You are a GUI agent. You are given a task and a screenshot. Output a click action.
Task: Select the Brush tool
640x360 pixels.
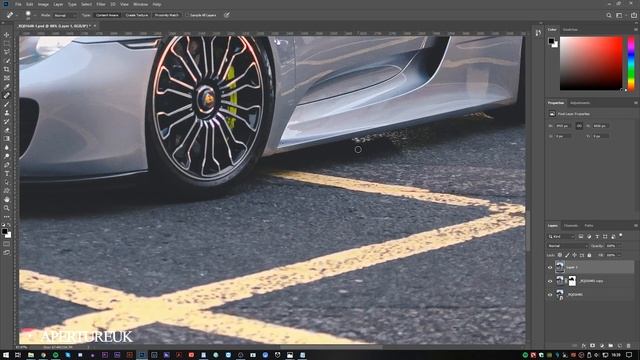click(x=7, y=104)
